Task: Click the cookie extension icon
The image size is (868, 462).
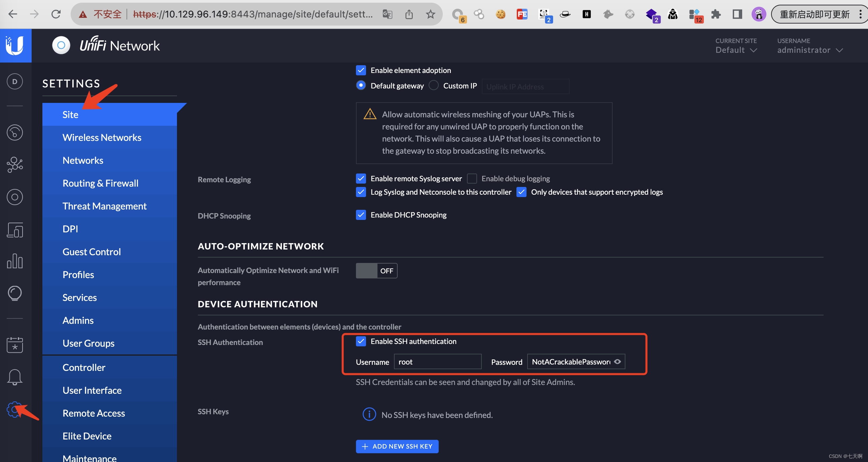Action: [500, 14]
